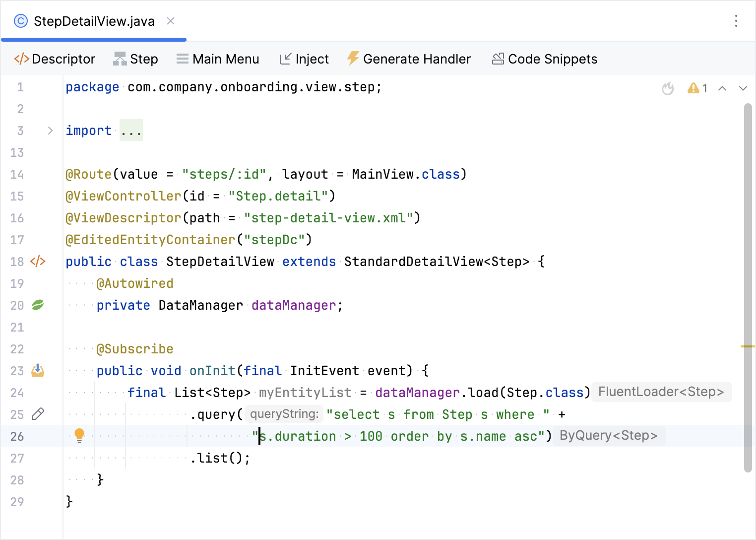
Task: Select the StepDetailView.java tab
Action: (94, 21)
